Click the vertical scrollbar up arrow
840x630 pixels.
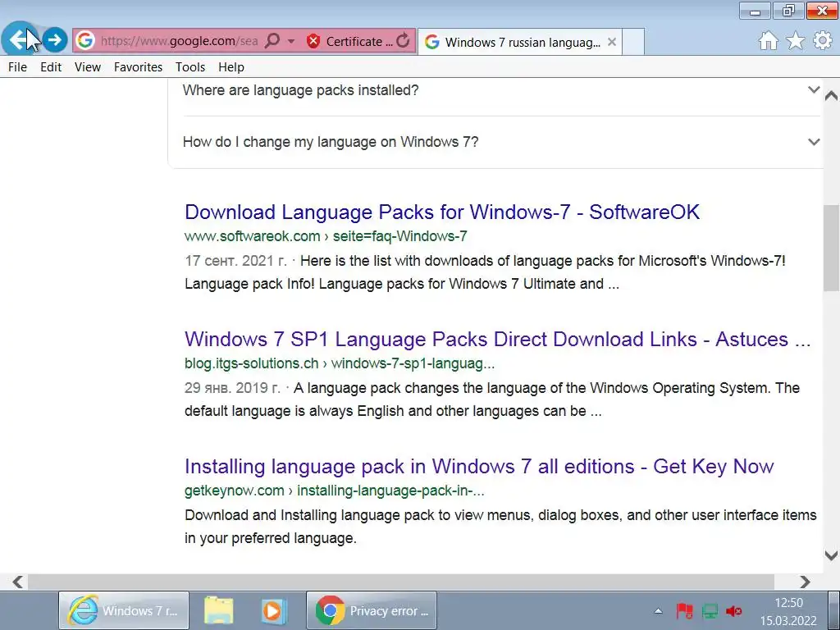coord(832,95)
